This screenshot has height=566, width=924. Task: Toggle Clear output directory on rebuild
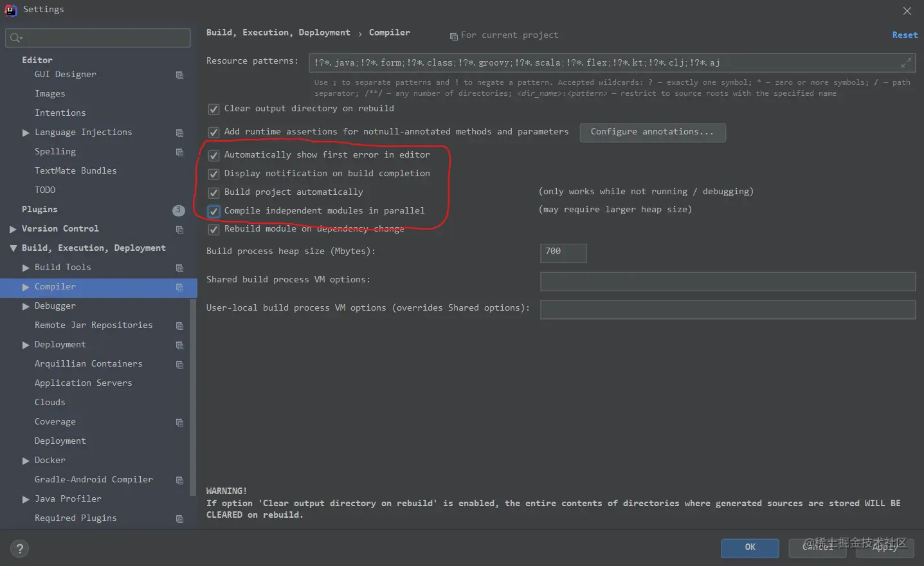pyautogui.click(x=213, y=109)
